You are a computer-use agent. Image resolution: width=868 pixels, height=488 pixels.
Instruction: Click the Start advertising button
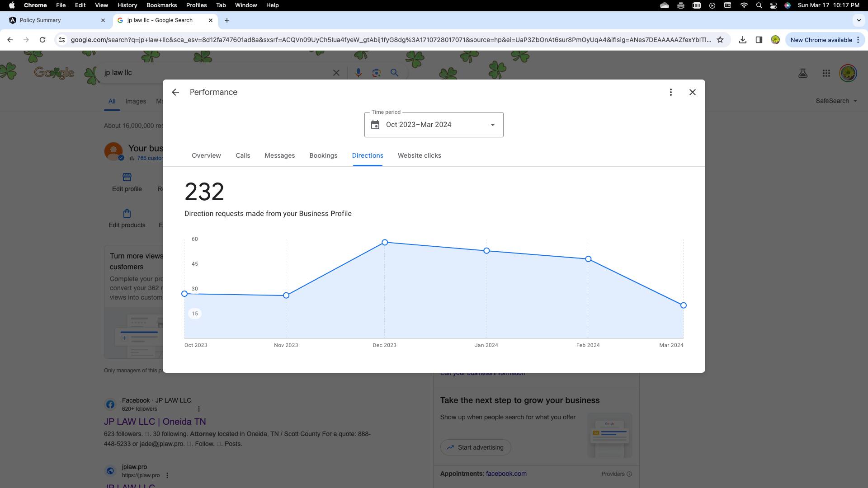click(476, 447)
